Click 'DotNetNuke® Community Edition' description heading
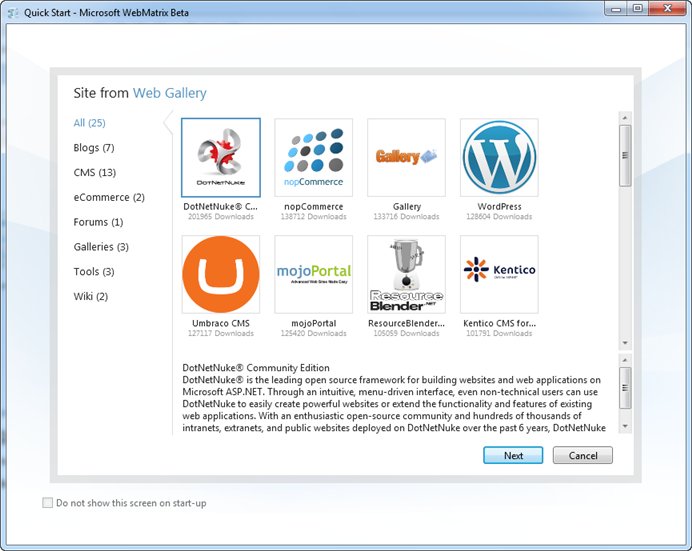 256,368
